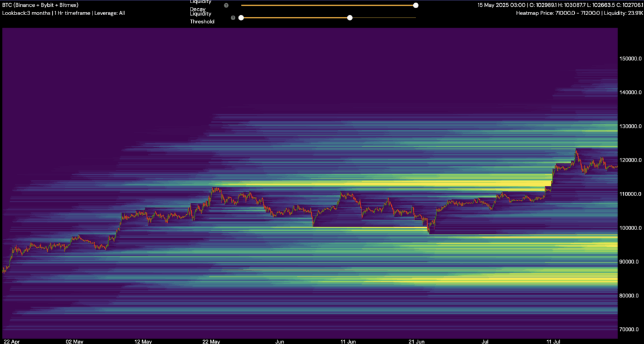Image resolution: width=644 pixels, height=344 pixels.
Task: Click the 70000.0 price axis label
Action: coord(630,330)
